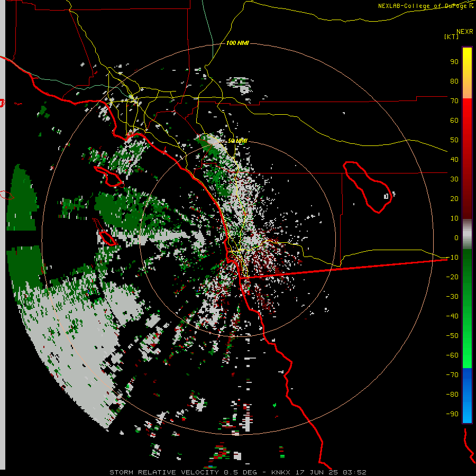Click the -60 knot scale value
This screenshot has width=476, height=476.
click(x=452, y=355)
